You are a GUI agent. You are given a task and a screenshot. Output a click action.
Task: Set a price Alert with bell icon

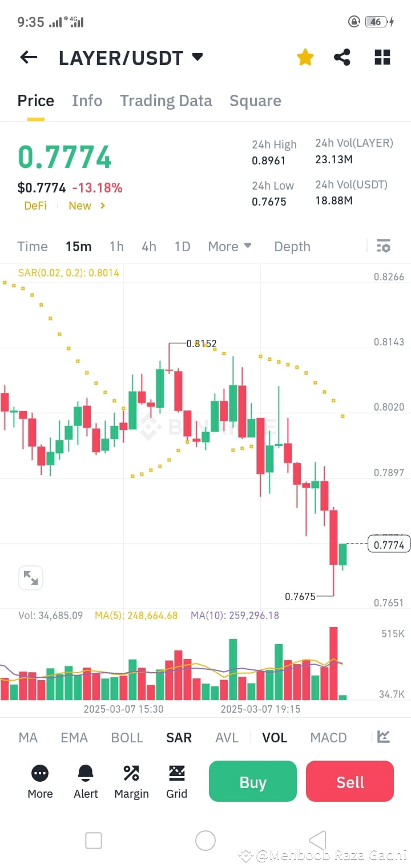[x=85, y=773]
